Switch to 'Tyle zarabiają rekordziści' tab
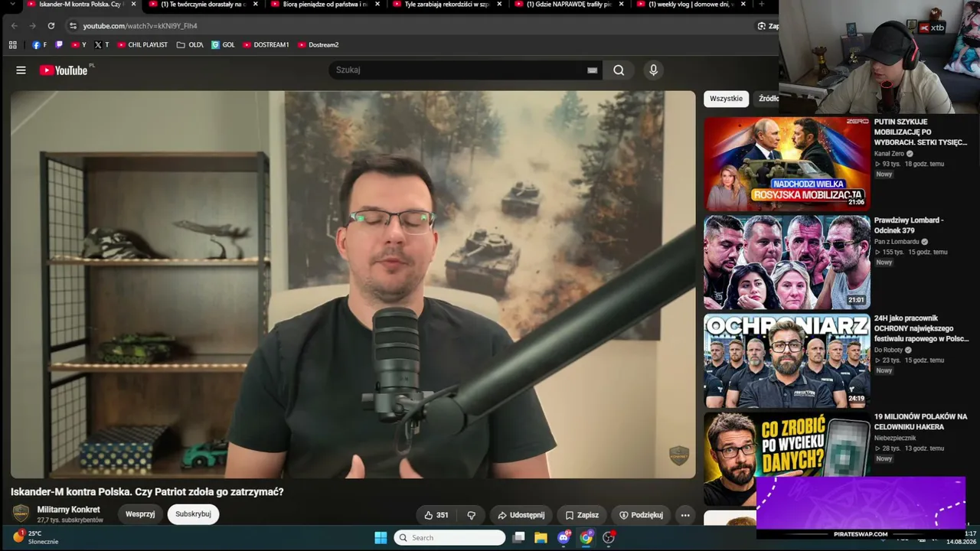Image resolution: width=980 pixels, height=551 pixels. pos(447,5)
